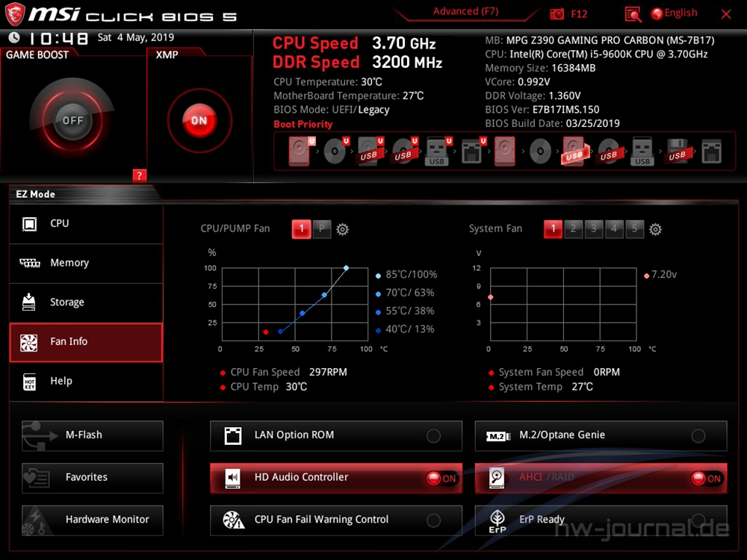The image size is (747, 560).
Task: Select System Fan number 3 tab
Action: 593,229
